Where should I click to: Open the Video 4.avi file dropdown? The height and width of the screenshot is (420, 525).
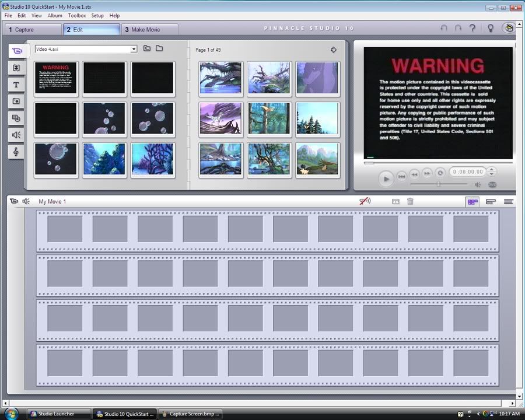pos(134,49)
